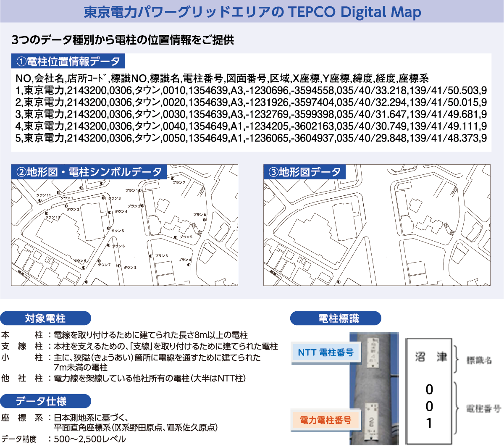The width and height of the screenshot is (504, 447).
Task: Click the ①電柱位置情報データ header tab
Action: pos(68,61)
